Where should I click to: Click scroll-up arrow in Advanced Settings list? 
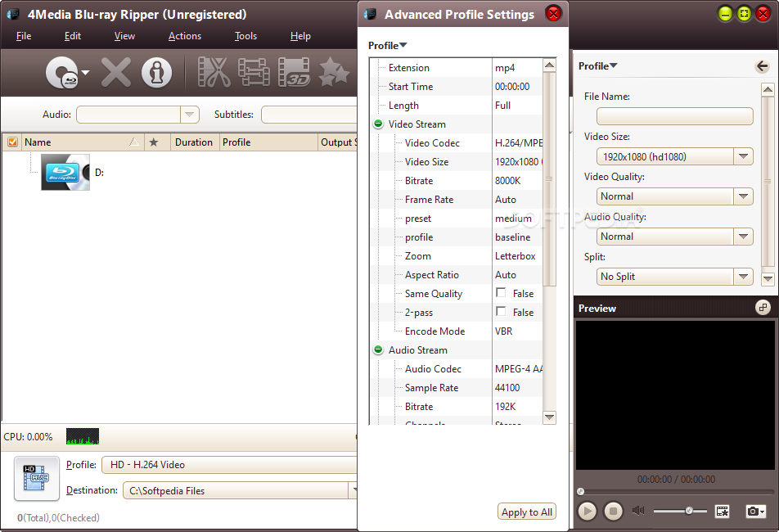pyautogui.click(x=549, y=65)
